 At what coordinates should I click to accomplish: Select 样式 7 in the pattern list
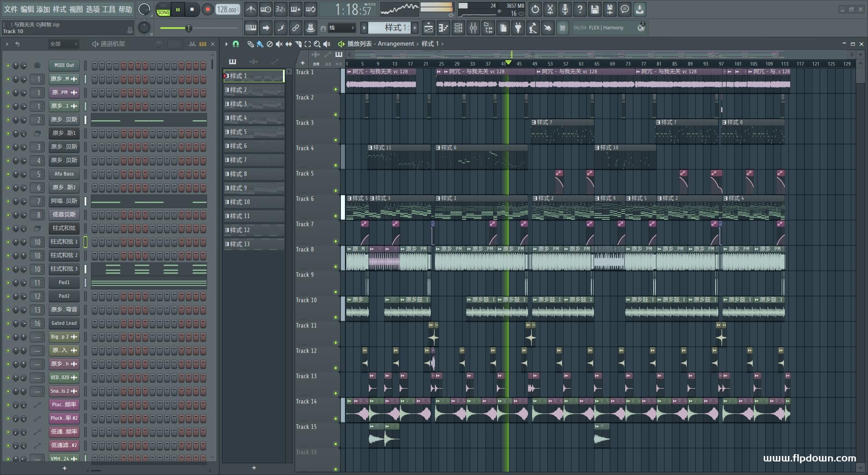[x=254, y=160]
